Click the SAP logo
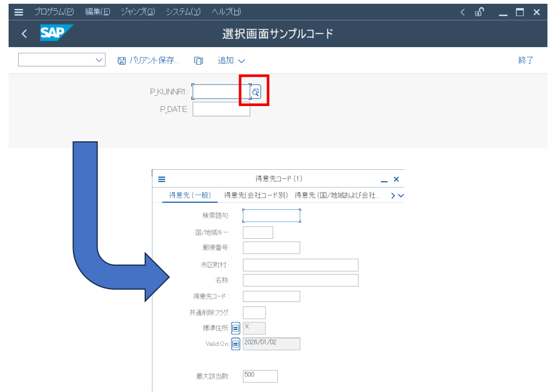The height and width of the screenshot is (392, 556). pyautogui.click(x=56, y=33)
